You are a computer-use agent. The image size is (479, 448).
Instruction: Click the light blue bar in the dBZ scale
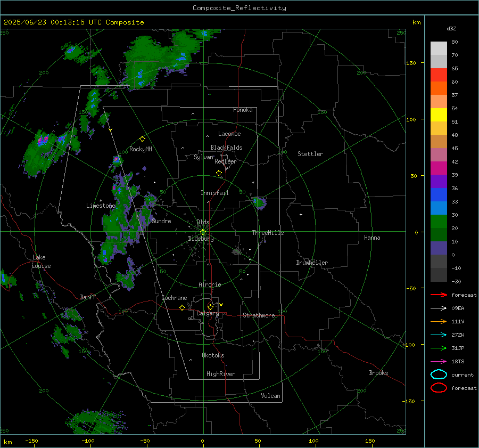pyautogui.click(x=439, y=208)
